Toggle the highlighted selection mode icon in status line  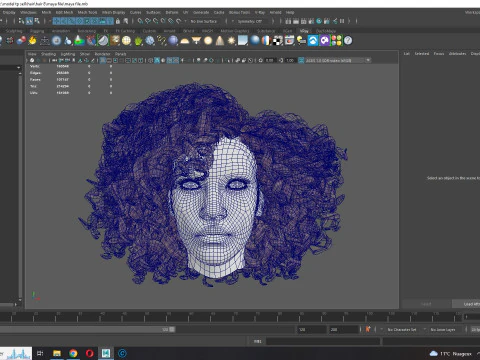point(29,21)
